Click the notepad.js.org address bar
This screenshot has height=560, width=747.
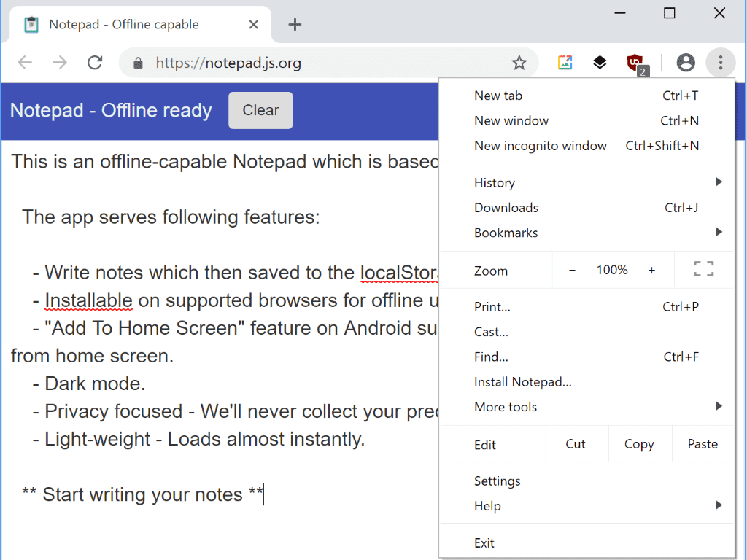(329, 63)
